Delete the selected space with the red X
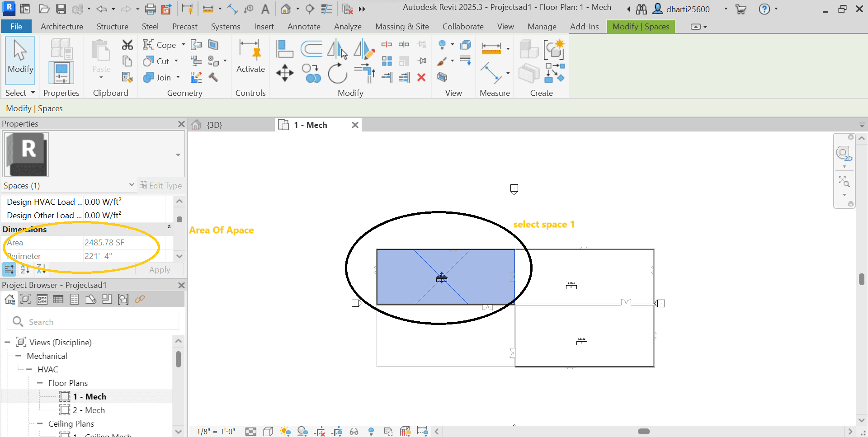 (421, 77)
